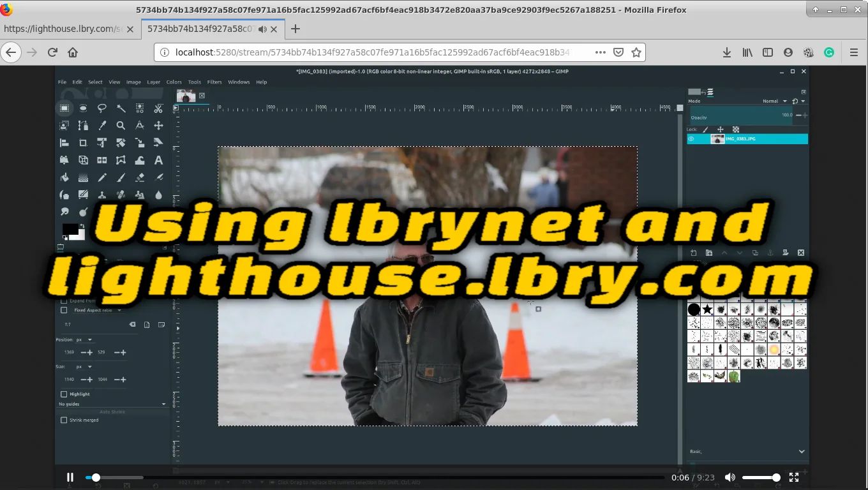The height and width of the screenshot is (490, 868).
Task: Open the Firefox hamburger menu
Action: point(854,52)
